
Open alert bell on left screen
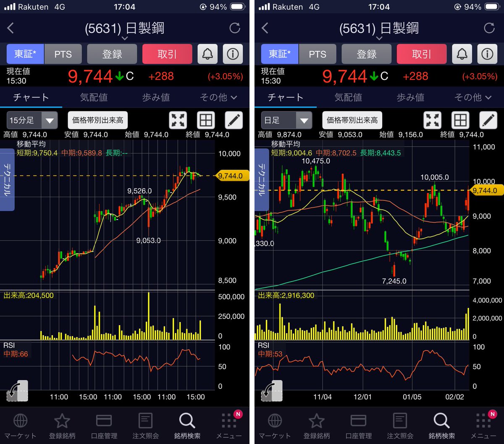point(207,54)
